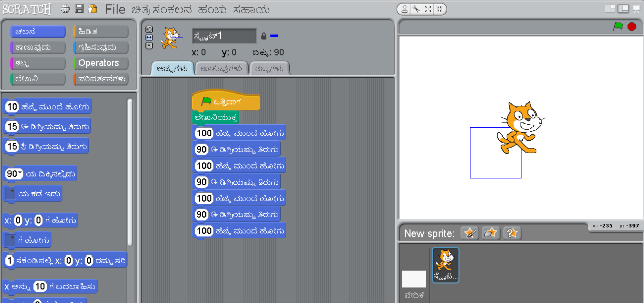This screenshot has height=303, width=644.
Task: Start scripts with the green flag
Action: (x=618, y=26)
